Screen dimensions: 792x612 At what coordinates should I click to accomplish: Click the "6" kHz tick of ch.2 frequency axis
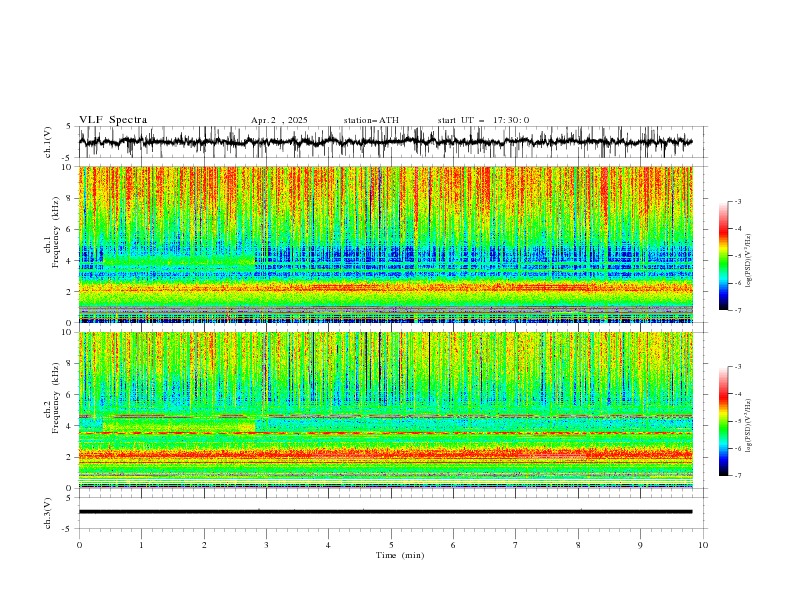coord(70,394)
